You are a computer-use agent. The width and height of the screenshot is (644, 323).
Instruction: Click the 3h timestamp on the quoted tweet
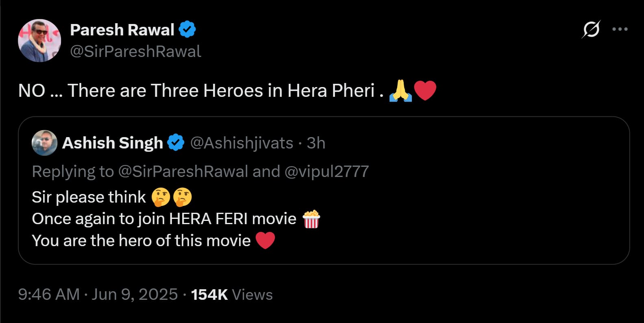316,143
